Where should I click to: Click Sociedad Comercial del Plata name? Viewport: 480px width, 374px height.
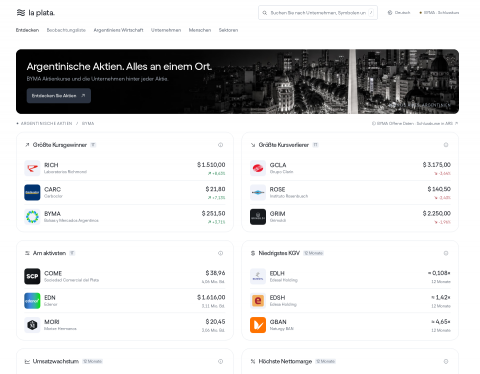71,280
